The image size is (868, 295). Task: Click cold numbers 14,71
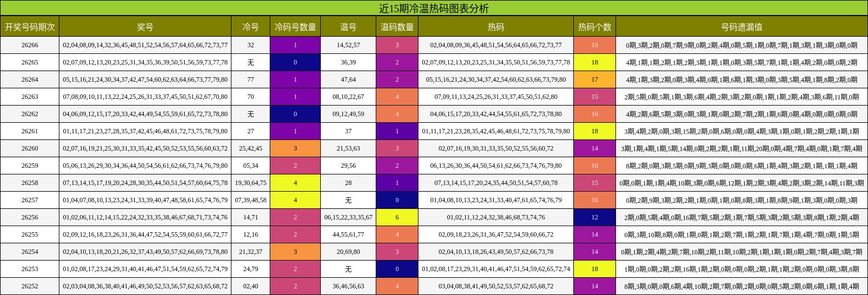(x=251, y=217)
